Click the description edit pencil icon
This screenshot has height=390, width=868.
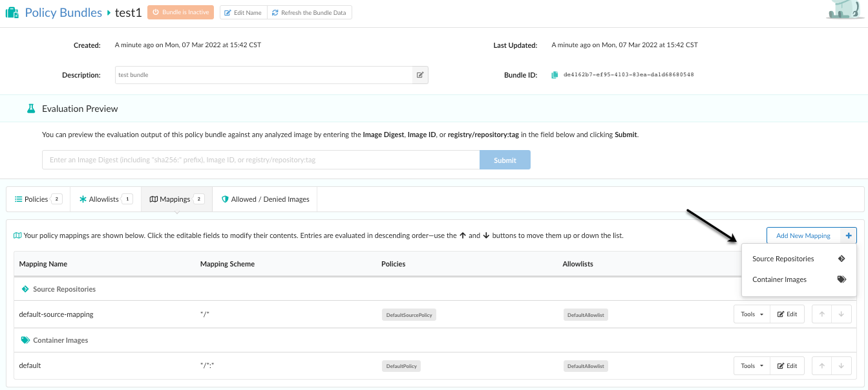point(420,75)
